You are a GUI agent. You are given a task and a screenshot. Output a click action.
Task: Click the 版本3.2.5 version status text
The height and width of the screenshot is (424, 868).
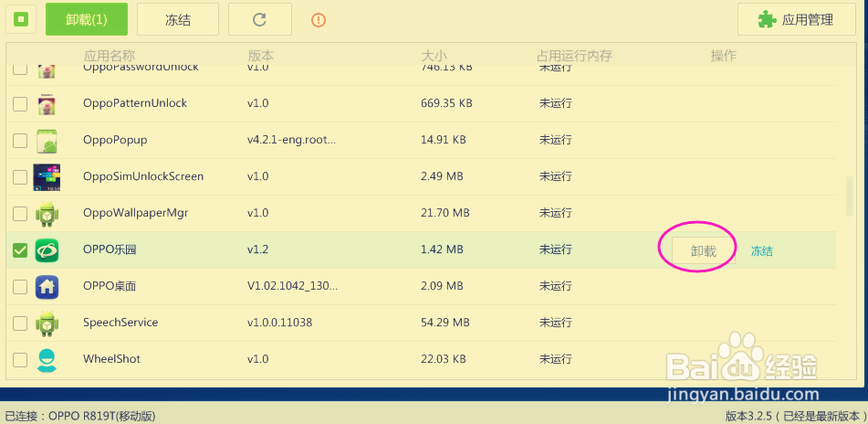795,416
